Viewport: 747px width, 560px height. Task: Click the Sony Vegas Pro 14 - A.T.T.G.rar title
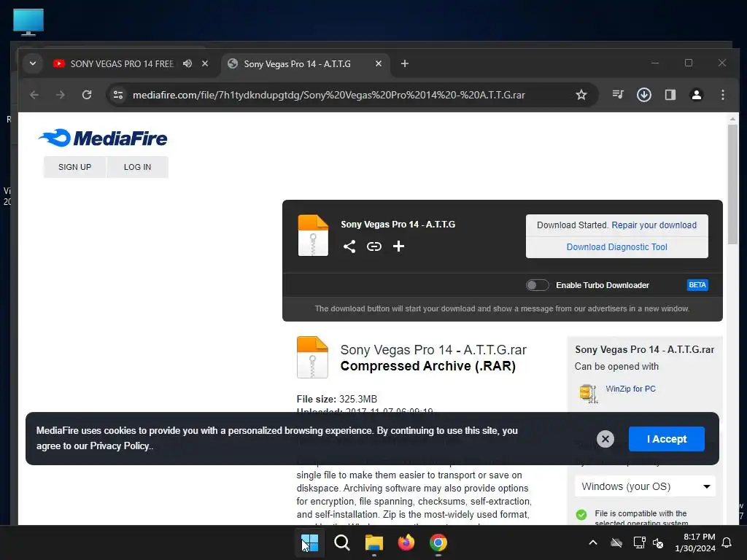pyautogui.click(x=433, y=350)
